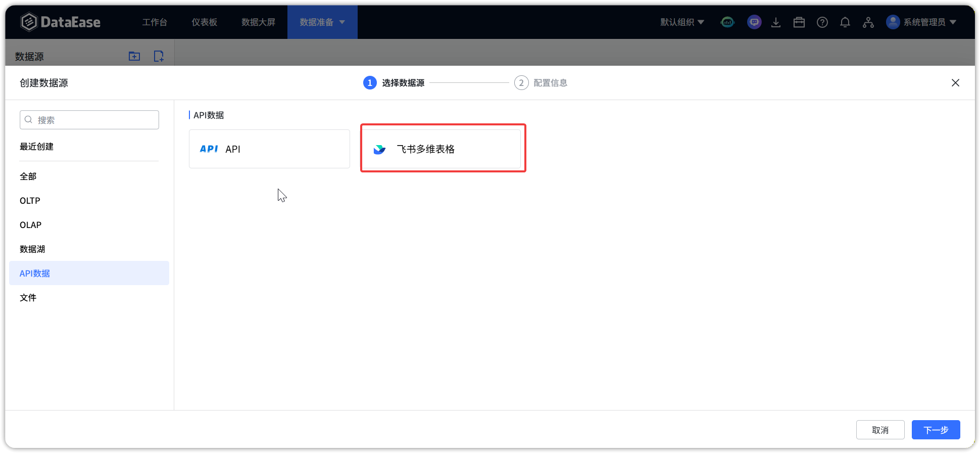Click the 取消 button

point(880,430)
